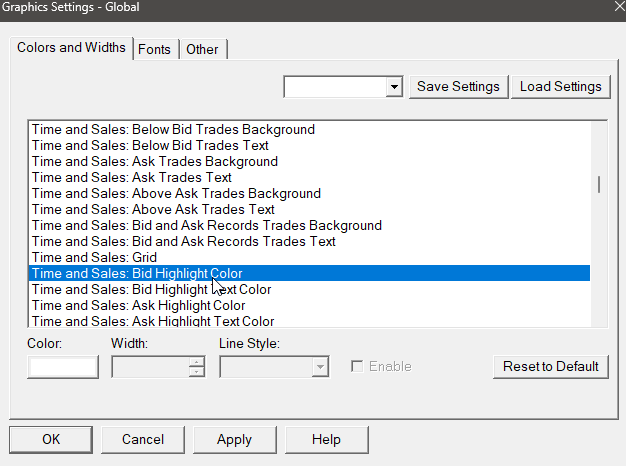Select the Colors and Widths tab
Screen dimensions: 626x466
coord(72,48)
